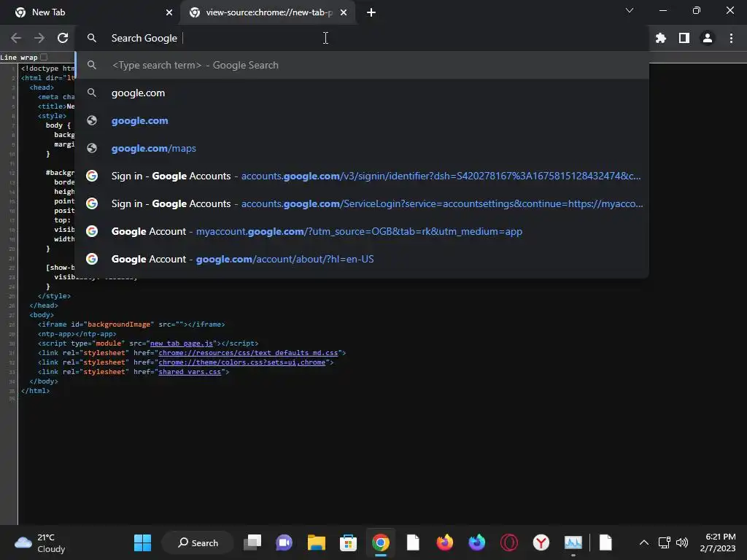Viewport: 747px width, 560px height.
Task: Click the </html> closing tag text
Action: pyautogui.click(x=35, y=391)
